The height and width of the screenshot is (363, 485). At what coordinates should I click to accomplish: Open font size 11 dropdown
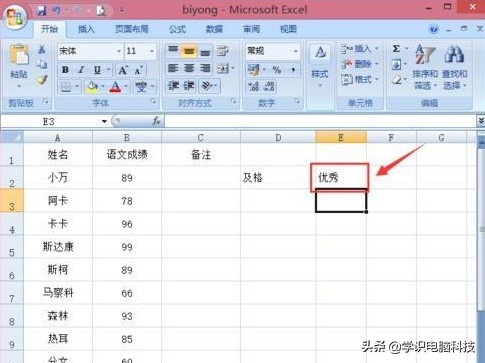coord(152,51)
